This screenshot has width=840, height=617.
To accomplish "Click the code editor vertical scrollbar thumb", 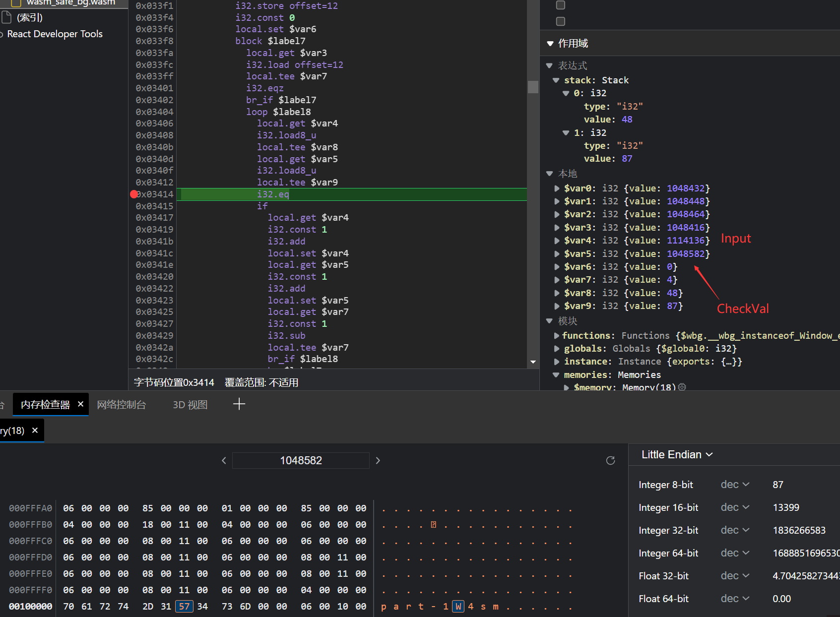I will point(533,87).
